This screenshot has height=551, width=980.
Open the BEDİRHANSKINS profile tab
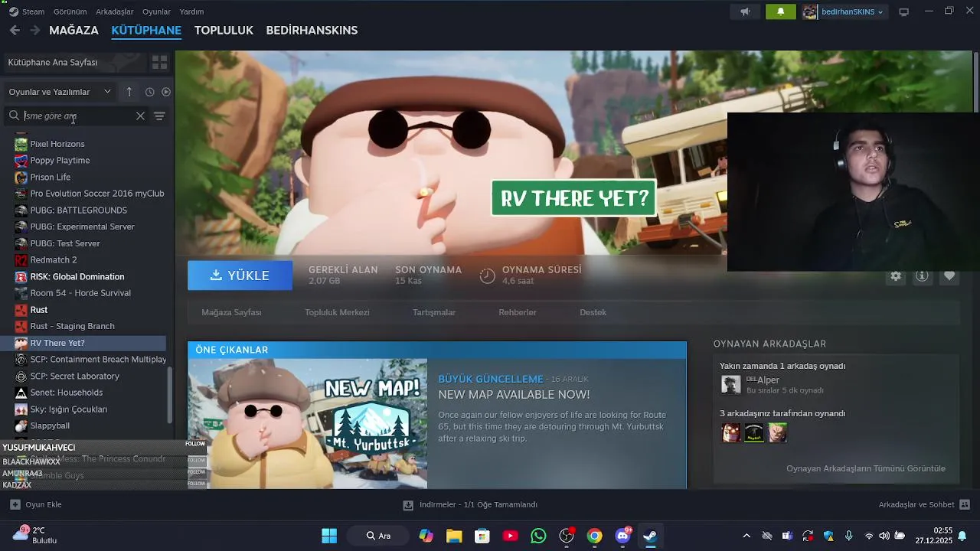pyautogui.click(x=312, y=31)
